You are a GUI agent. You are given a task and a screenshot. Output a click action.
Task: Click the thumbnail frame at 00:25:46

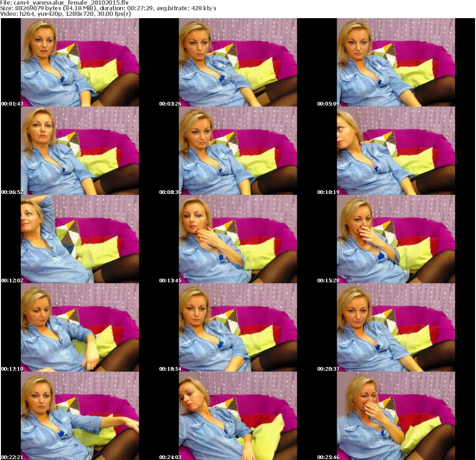[396, 416]
